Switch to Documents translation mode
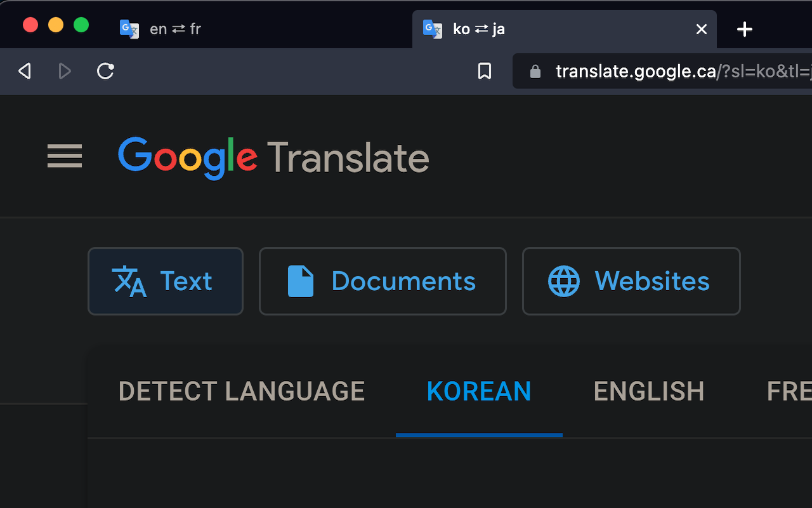The height and width of the screenshot is (508, 812). pos(383,281)
